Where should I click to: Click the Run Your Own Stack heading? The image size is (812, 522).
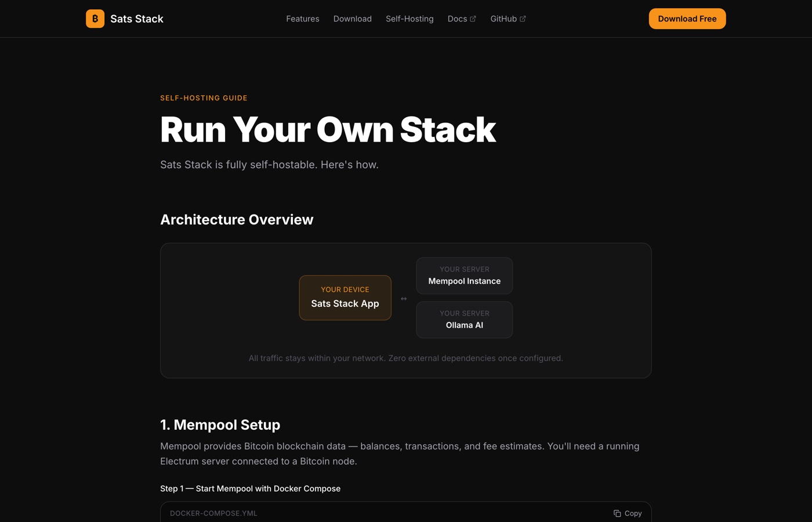(328, 129)
